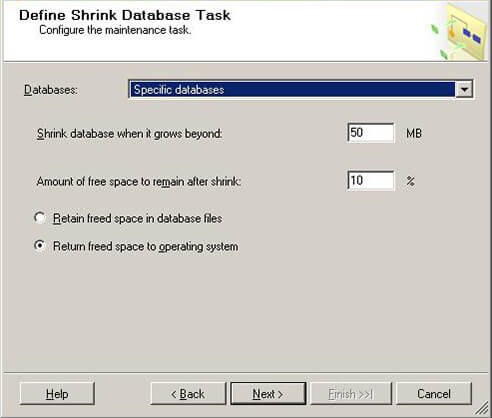Cancel the maintenance plan wizard

click(x=434, y=394)
